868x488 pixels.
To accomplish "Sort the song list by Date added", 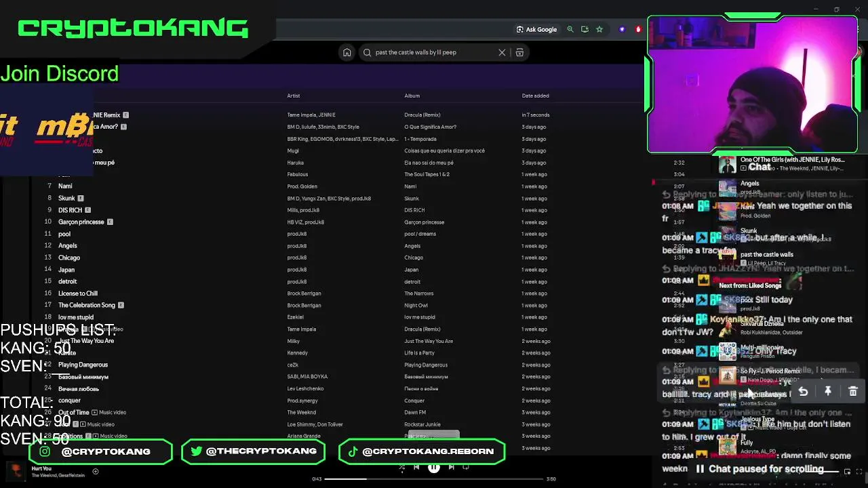I will click(536, 96).
